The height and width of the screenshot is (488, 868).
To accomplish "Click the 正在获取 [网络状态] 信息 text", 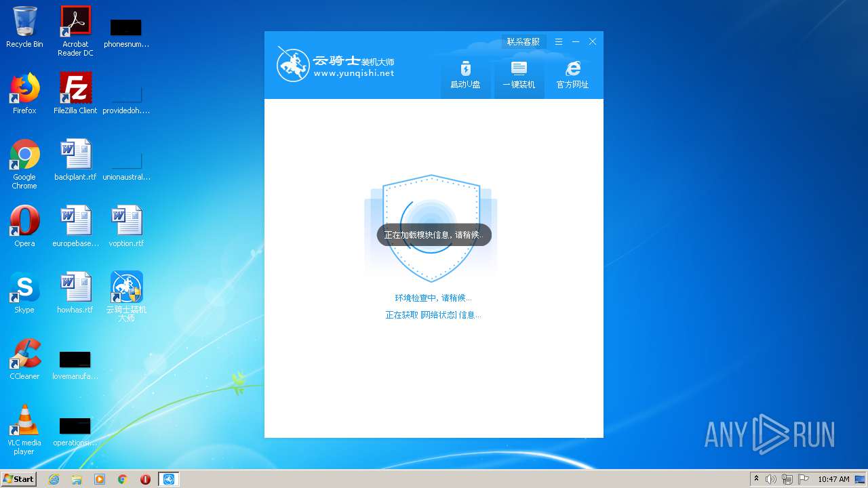I will click(433, 314).
